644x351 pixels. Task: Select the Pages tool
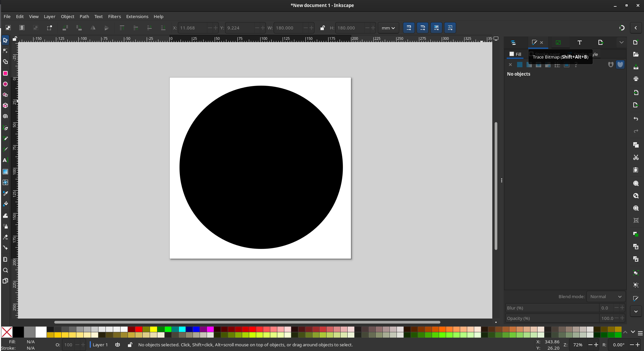pos(5,281)
